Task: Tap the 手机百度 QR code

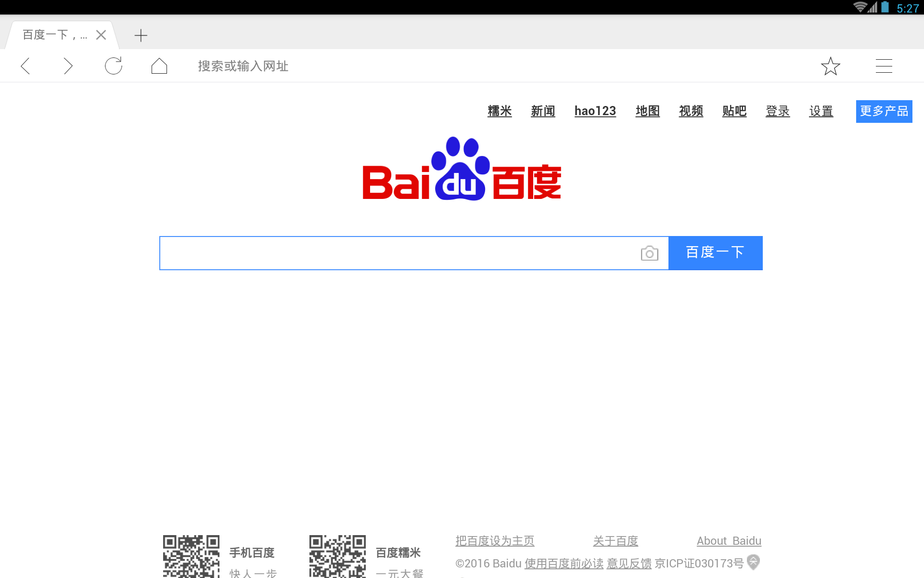Action: (x=191, y=556)
